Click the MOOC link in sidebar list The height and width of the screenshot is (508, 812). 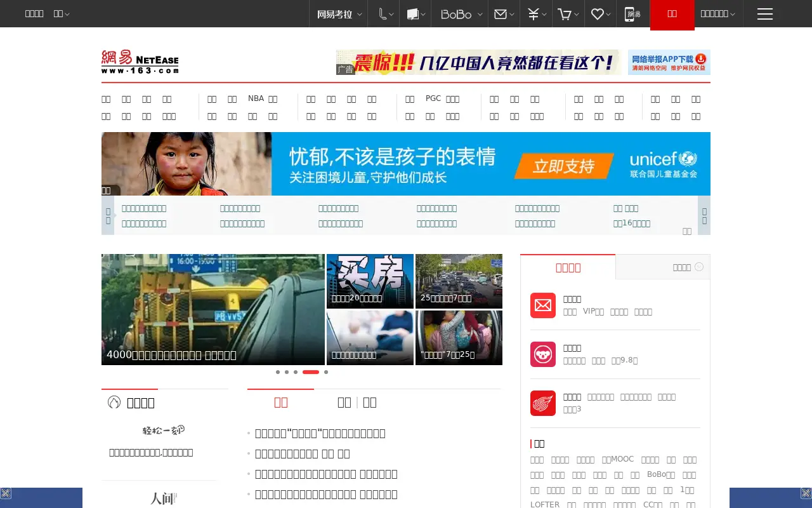pos(618,459)
